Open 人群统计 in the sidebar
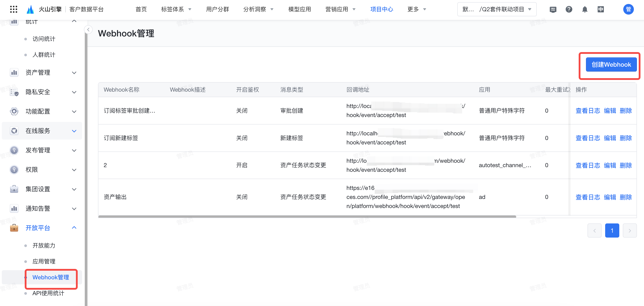This screenshot has width=644, height=306. click(44, 55)
